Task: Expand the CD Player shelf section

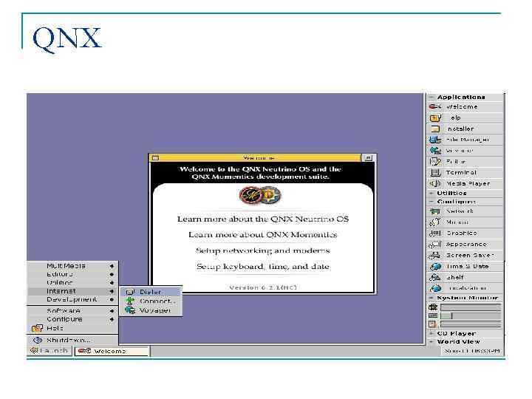Action: point(432,333)
